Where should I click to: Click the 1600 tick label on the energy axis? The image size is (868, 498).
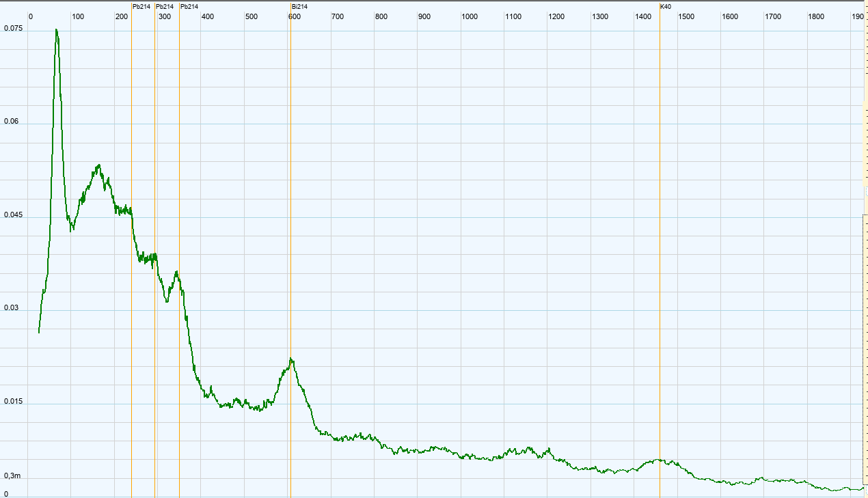pos(730,16)
